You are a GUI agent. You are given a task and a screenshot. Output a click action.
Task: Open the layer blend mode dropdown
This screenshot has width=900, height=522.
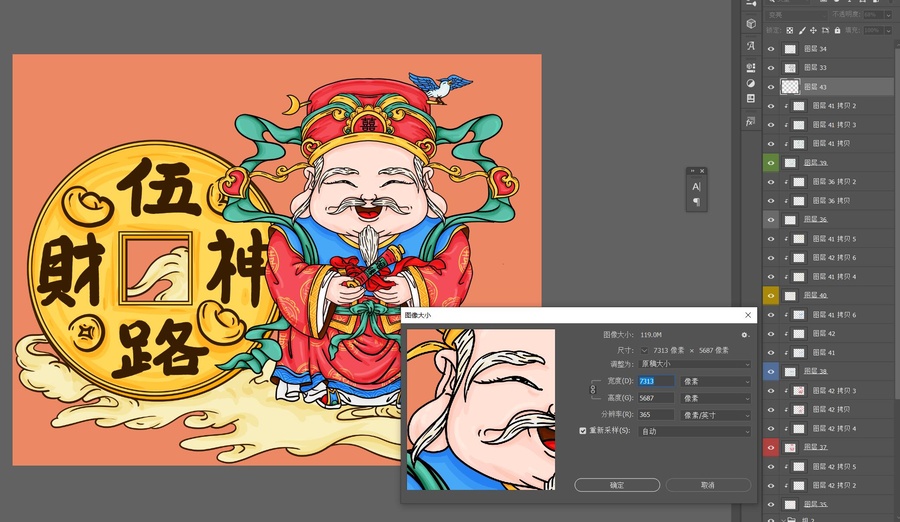point(796,15)
